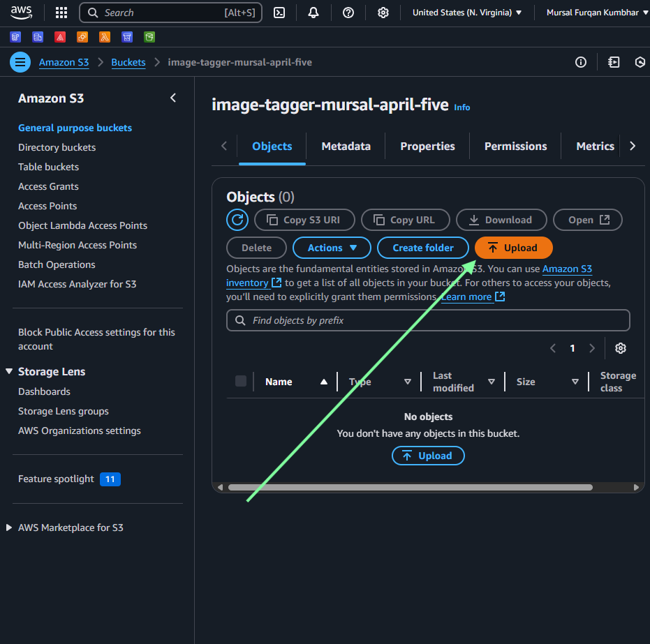Open Directory buckets in sidebar
Viewport: 650px width, 644px height.
57,147
